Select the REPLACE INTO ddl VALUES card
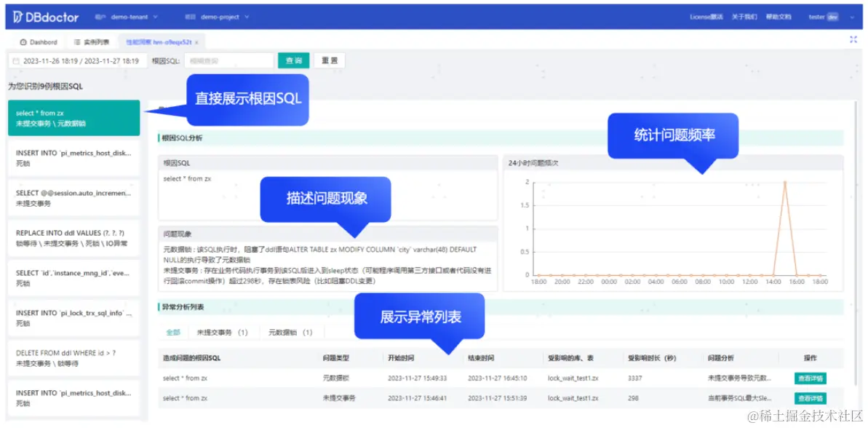The width and height of the screenshot is (868, 428). click(74, 237)
